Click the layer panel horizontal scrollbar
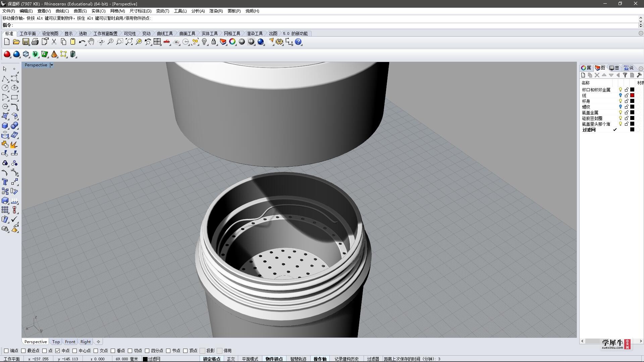The image size is (644, 362). [611, 341]
